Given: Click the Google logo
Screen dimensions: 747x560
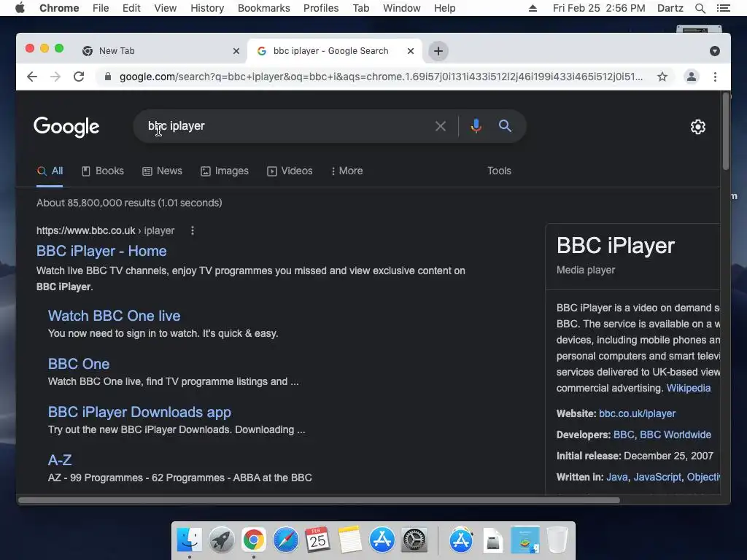Looking at the screenshot, I should click(x=66, y=127).
